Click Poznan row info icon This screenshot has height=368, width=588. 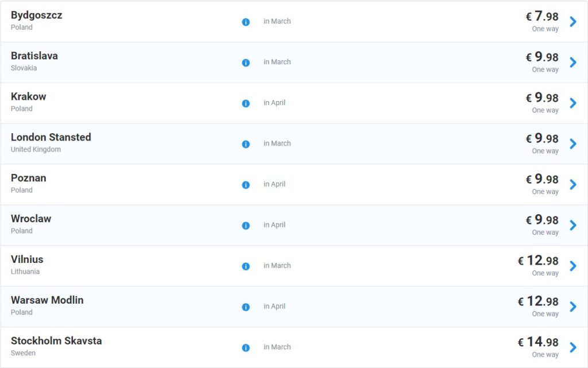(x=246, y=185)
